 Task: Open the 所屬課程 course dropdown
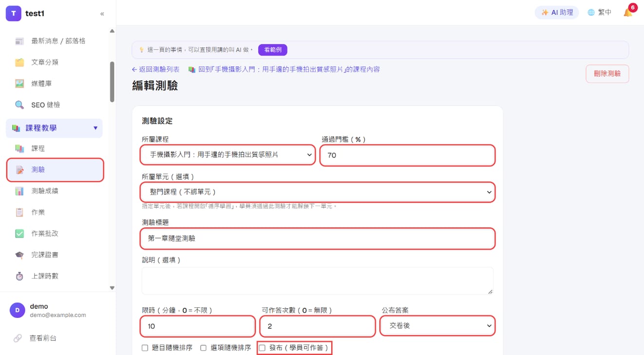[228, 155]
